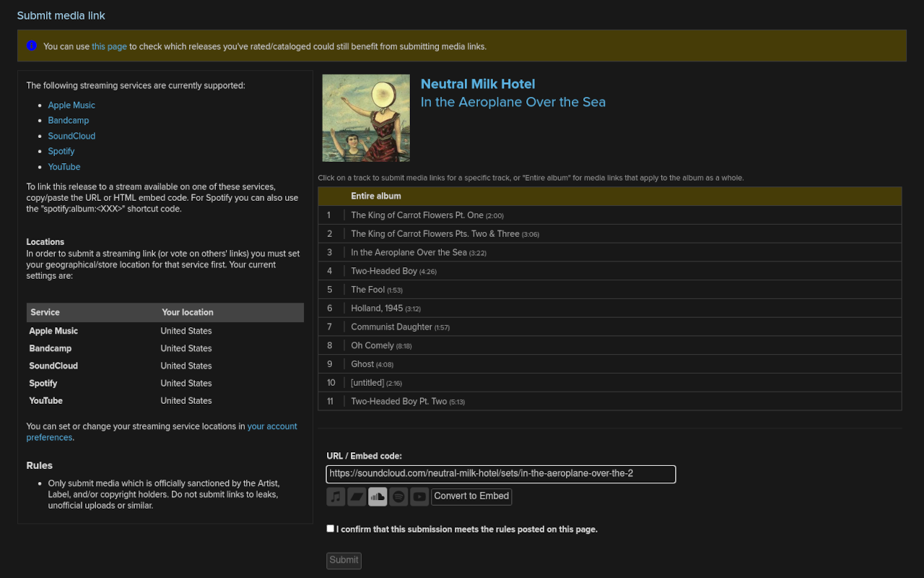Select the Spotify icon below the URL field
The height and width of the screenshot is (578, 924).
point(398,496)
